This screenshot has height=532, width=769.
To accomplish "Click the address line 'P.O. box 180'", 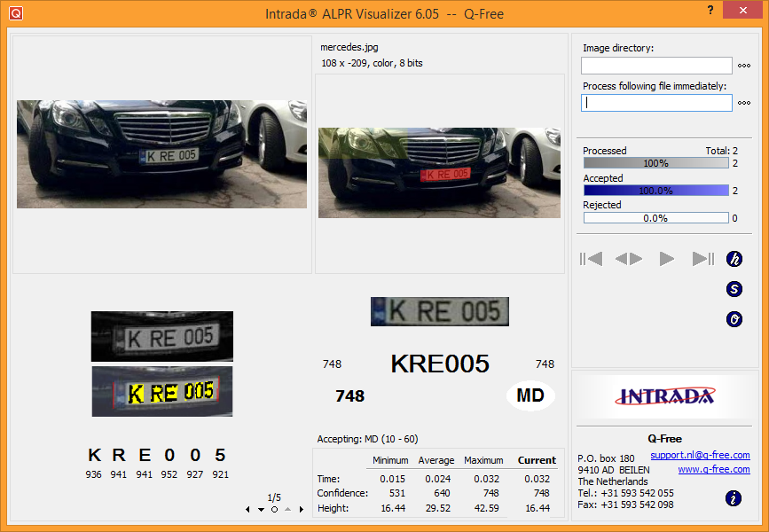I will pyautogui.click(x=606, y=458).
